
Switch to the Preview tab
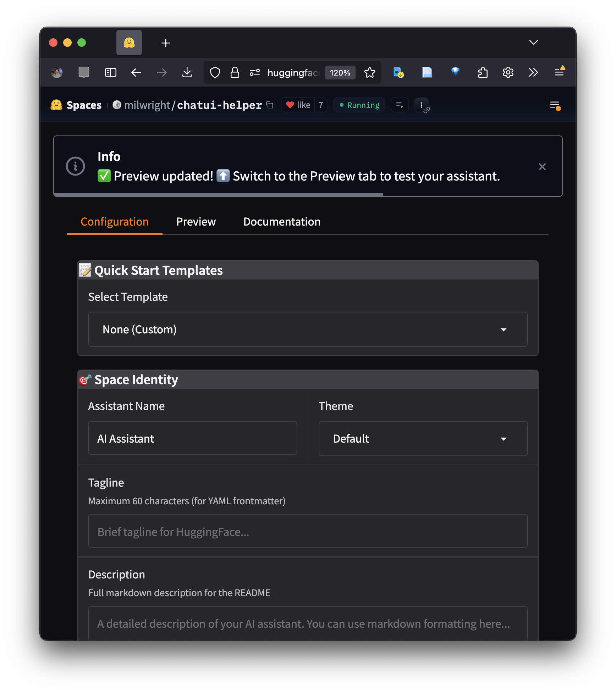[196, 222]
